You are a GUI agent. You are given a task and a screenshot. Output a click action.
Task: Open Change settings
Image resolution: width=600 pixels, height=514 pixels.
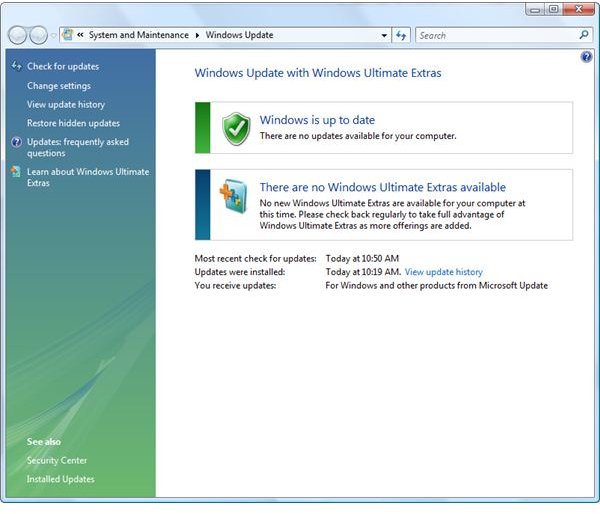(x=59, y=86)
